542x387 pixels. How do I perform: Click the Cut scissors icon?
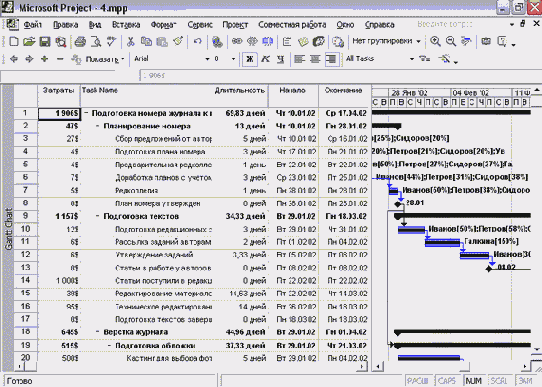[x=131, y=42]
